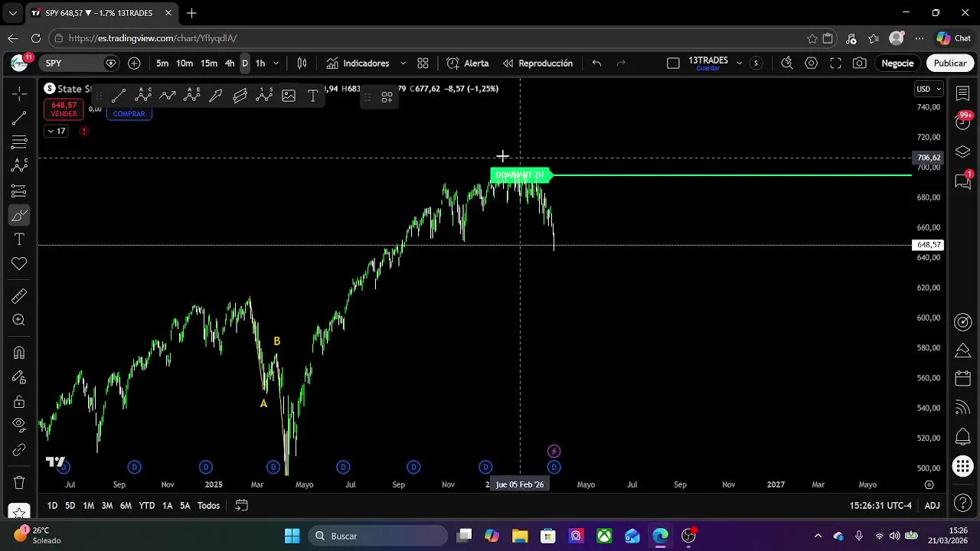Open chart settings hexagon icon
Image resolution: width=980 pixels, height=551 pixels.
812,64
